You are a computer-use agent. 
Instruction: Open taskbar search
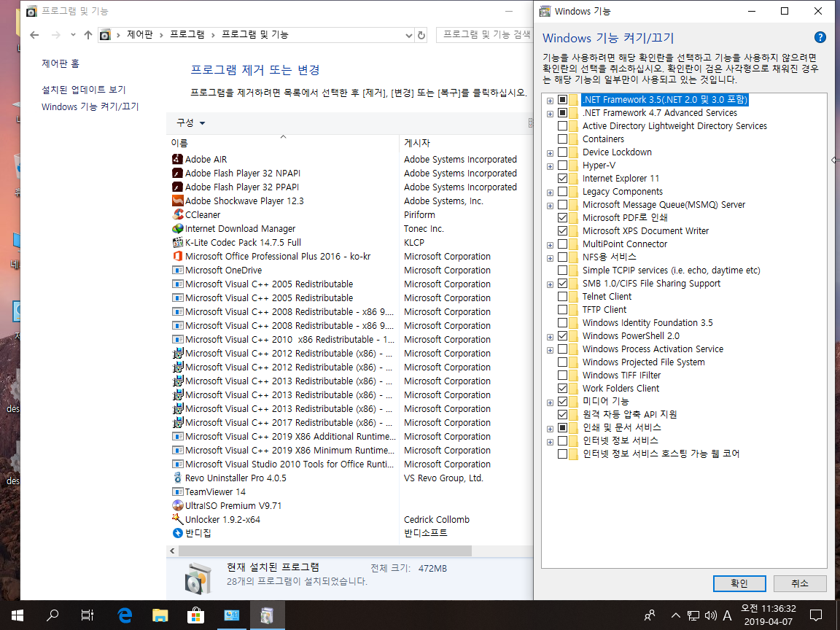[52, 615]
